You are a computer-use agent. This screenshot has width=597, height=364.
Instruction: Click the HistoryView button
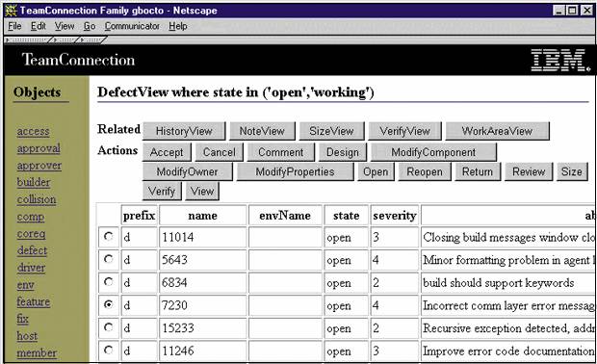point(184,131)
